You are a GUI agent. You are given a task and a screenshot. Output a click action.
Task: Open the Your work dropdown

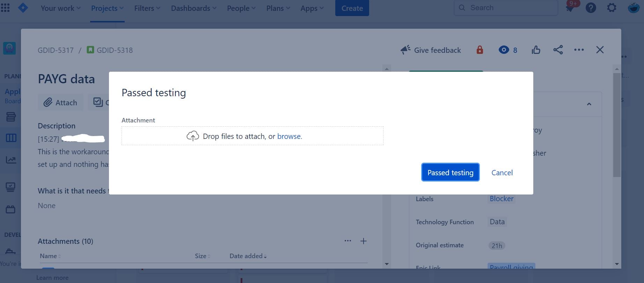tap(60, 8)
